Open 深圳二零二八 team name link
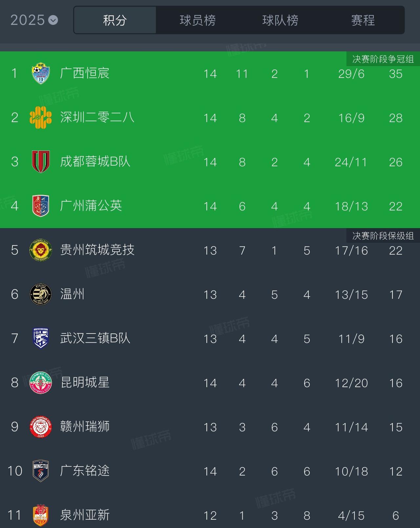This screenshot has width=420, height=528. (x=97, y=117)
